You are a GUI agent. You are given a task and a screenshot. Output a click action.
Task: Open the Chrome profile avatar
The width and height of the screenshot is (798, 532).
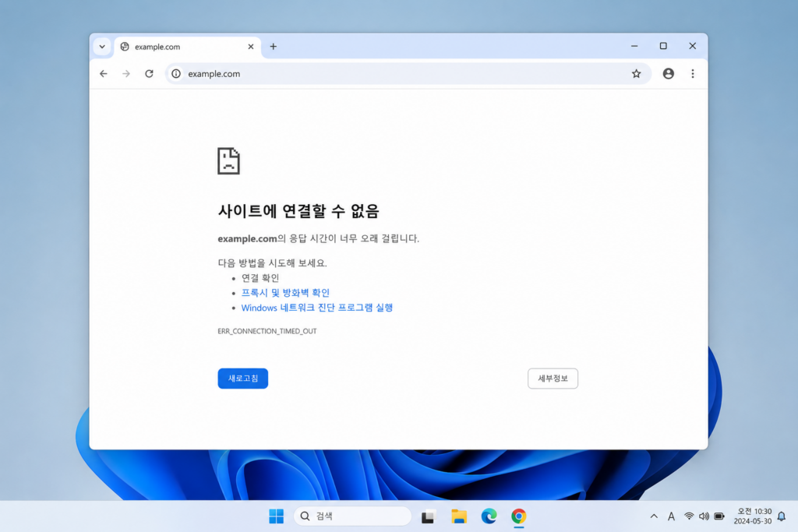click(x=668, y=74)
